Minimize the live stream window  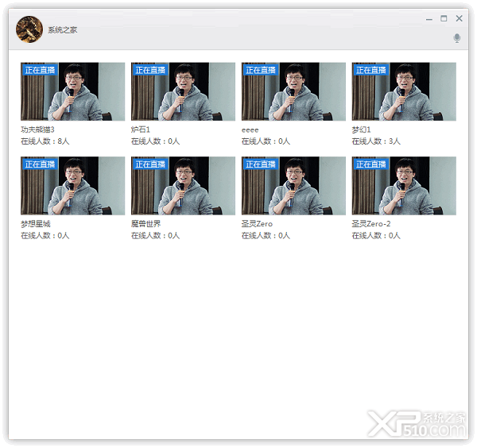click(x=429, y=19)
